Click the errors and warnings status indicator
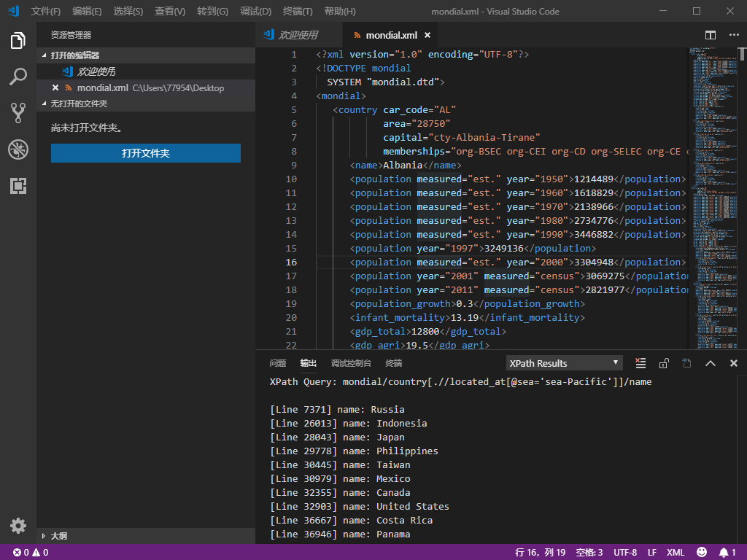747x560 pixels. coord(31,553)
